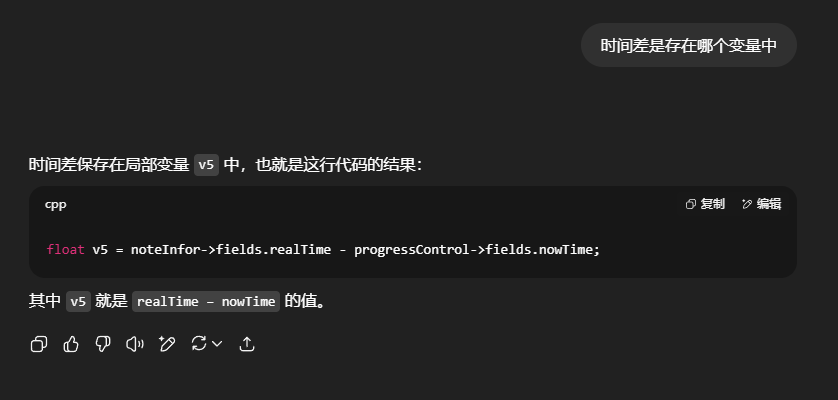Play the response aloud with the speaker icon

(x=135, y=344)
